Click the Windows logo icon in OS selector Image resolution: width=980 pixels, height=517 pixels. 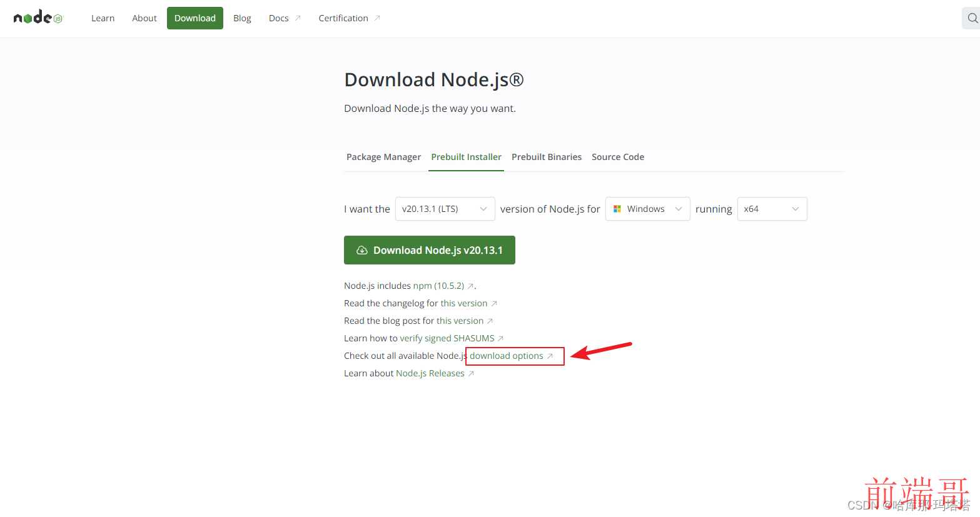coord(617,209)
